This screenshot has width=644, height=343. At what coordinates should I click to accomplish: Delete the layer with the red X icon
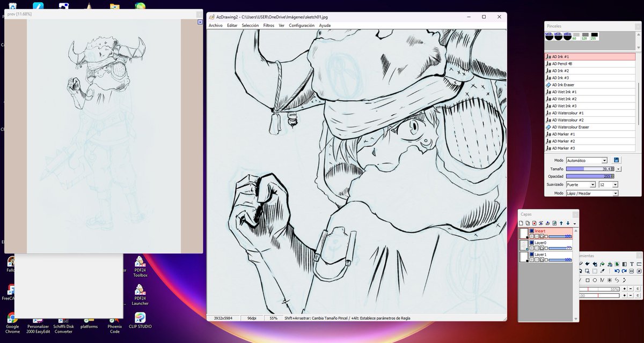click(x=535, y=223)
